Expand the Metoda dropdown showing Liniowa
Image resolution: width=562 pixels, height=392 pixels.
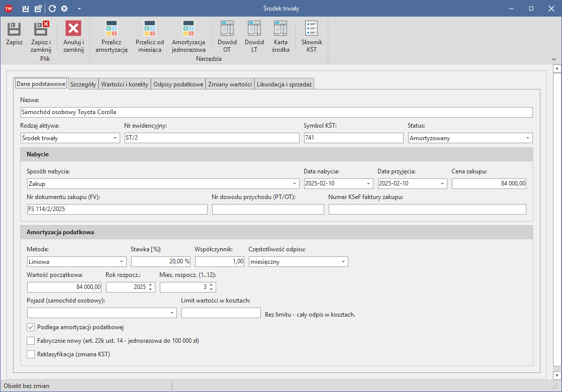122,261
